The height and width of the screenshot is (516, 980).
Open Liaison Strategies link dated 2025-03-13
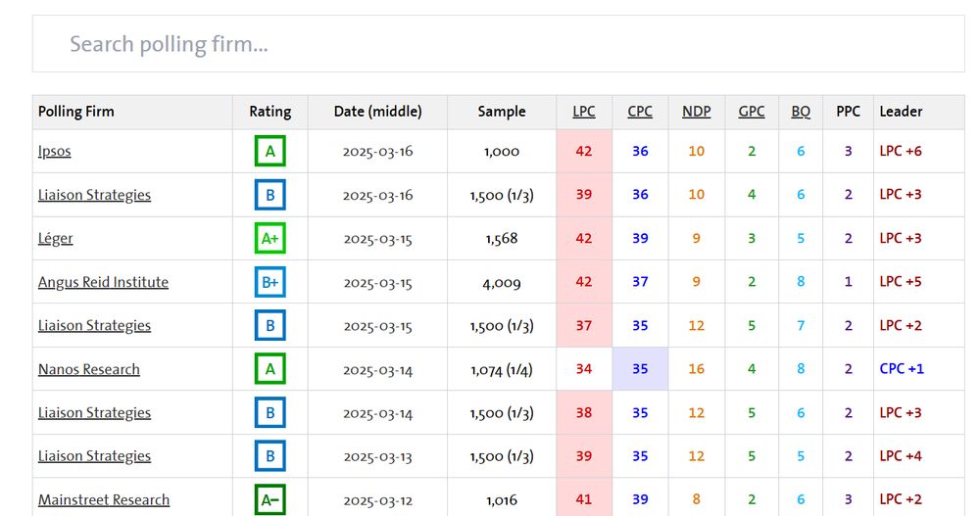pyautogui.click(x=94, y=456)
